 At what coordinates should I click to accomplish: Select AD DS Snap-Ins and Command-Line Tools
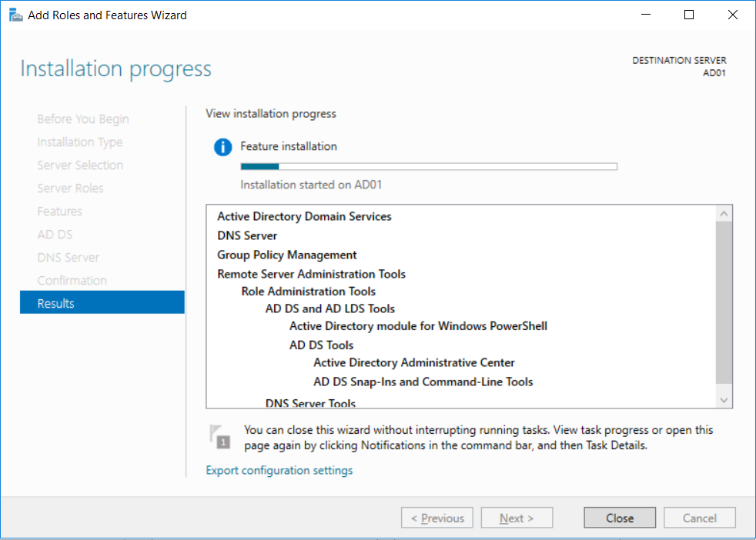point(423,382)
